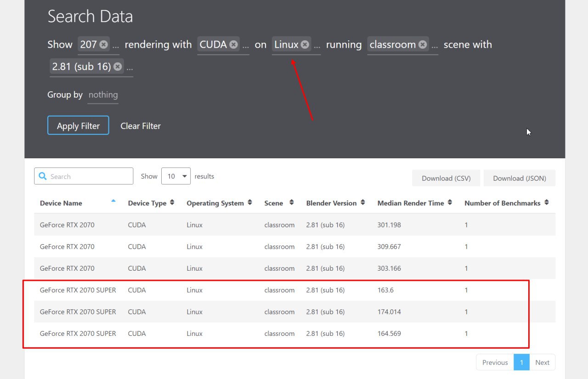Sort by Blender Version arrows
588x379 pixels.
coord(362,202)
